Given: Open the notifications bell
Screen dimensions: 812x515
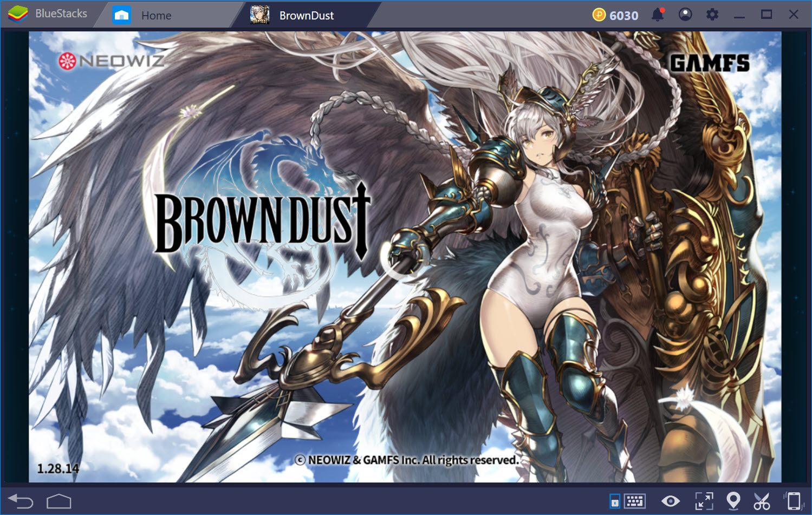Looking at the screenshot, I should (x=658, y=15).
